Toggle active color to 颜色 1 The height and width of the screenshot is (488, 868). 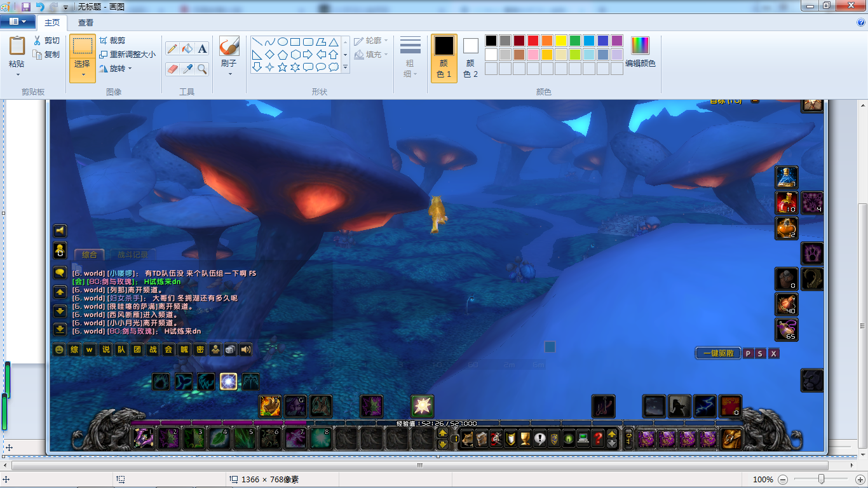pos(444,57)
